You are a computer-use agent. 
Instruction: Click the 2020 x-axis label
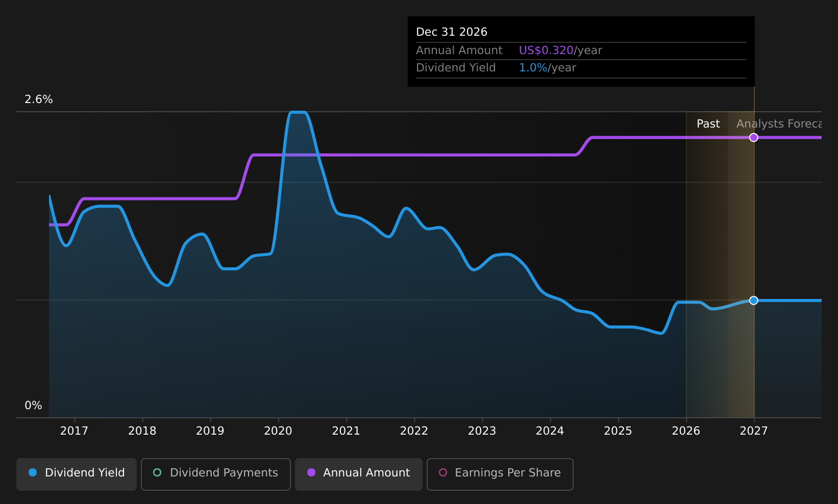[x=278, y=431]
